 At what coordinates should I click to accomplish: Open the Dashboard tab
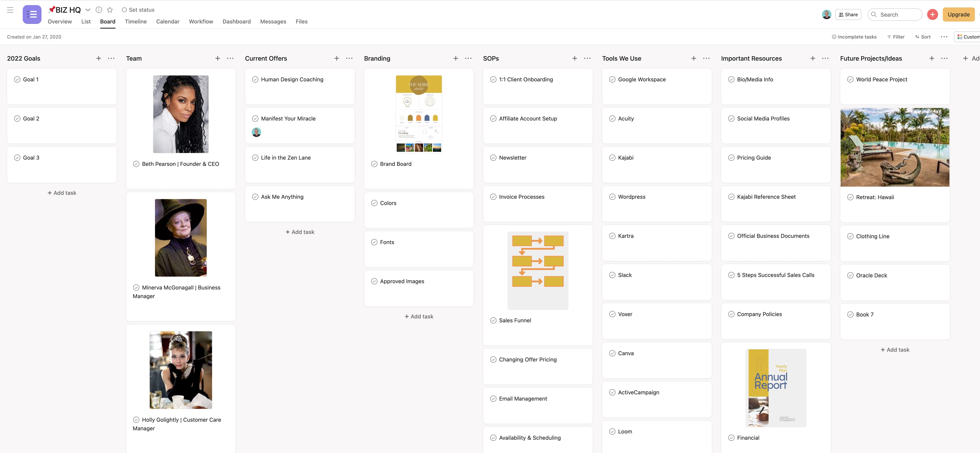236,22
